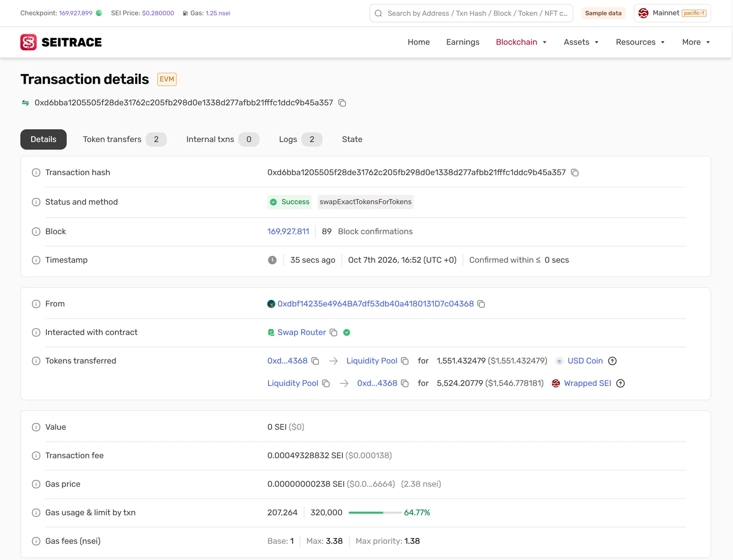Click the info icon next to Timestamp
This screenshot has height=560, width=733.
coord(36,260)
